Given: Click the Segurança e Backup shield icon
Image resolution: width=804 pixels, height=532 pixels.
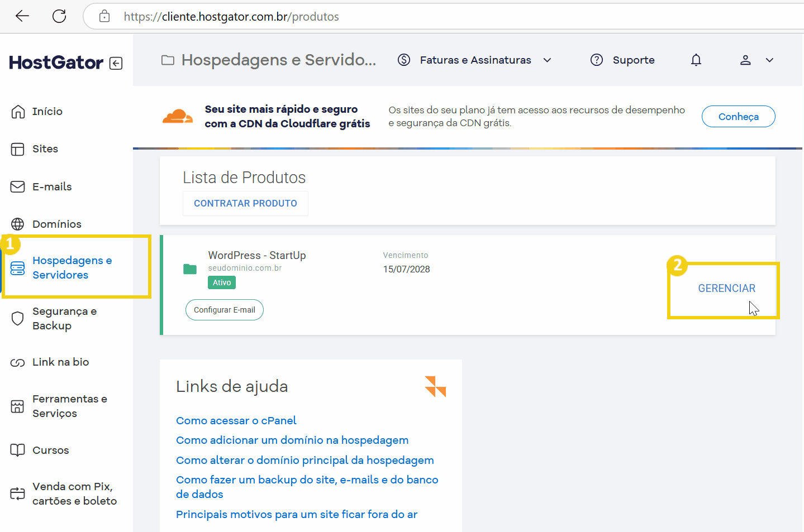Looking at the screenshot, I should [18, 319].
